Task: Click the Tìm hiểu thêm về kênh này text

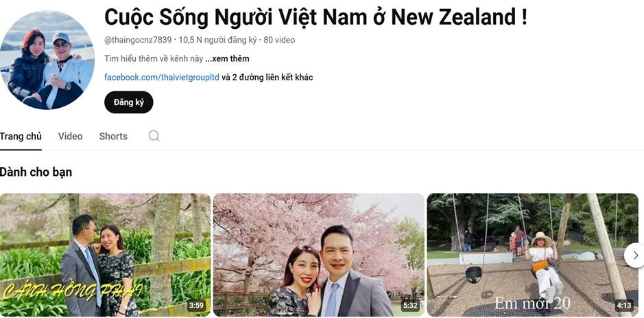Action: click(154, 58)
